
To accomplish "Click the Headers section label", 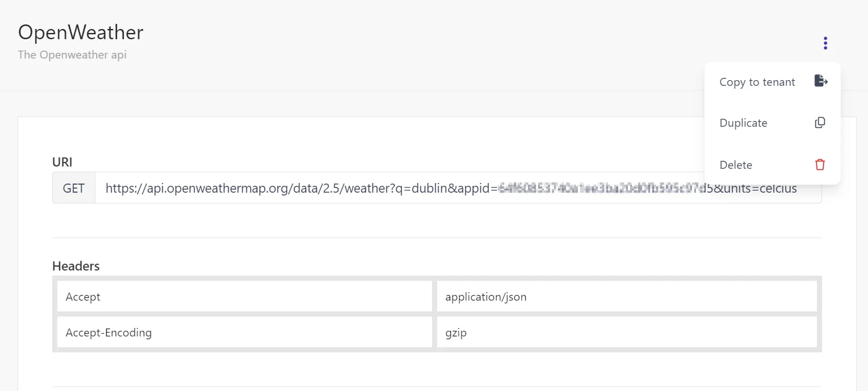I will (76, 266).
